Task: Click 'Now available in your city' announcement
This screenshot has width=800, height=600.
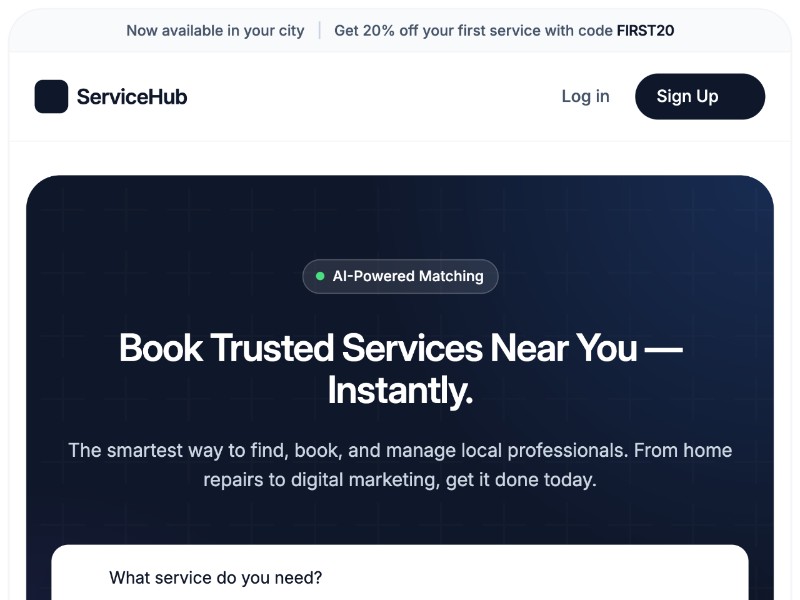Action: click(215, 31)
